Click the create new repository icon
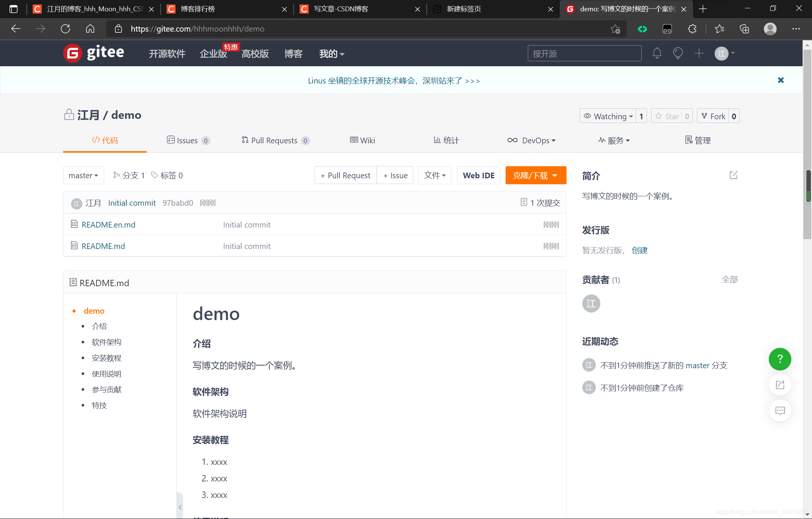The width and height of the screenshot is (812, 519). pyautogui.click(x=699, y=54)
